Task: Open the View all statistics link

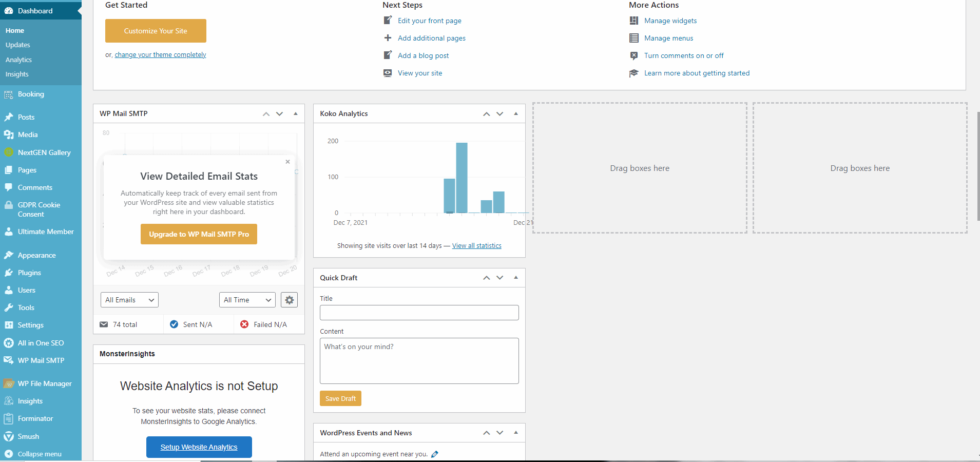Action: (476, 245)
